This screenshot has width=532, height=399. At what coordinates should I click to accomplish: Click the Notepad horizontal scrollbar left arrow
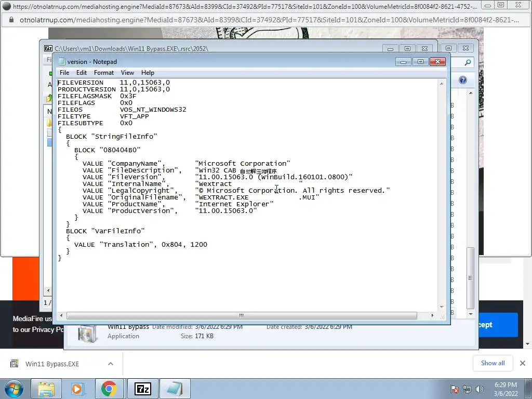tap(61, 315)
